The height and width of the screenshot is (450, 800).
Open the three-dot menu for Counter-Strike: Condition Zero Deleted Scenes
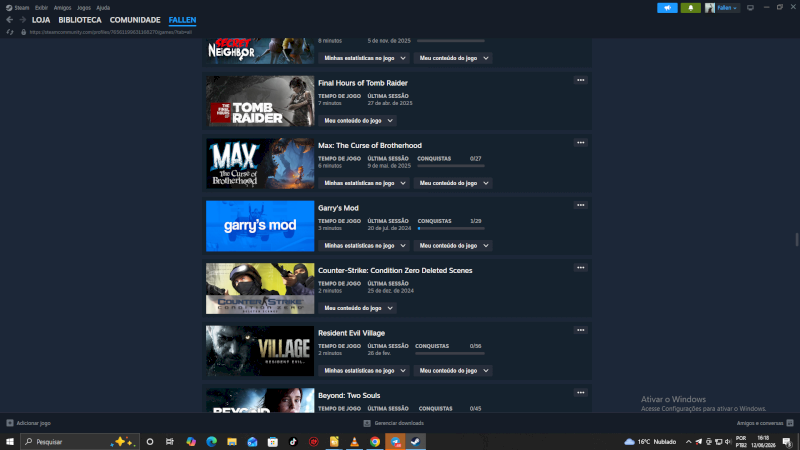581,268
